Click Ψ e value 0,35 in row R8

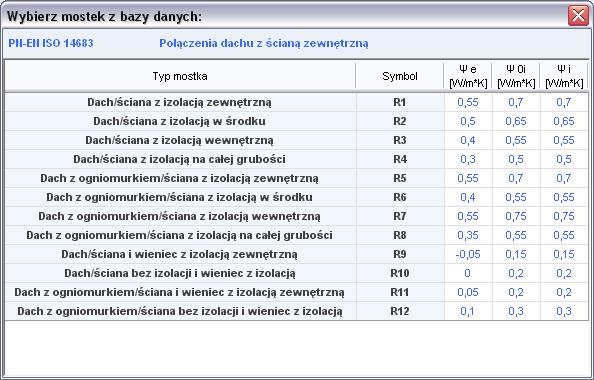(x=468, y=235)
